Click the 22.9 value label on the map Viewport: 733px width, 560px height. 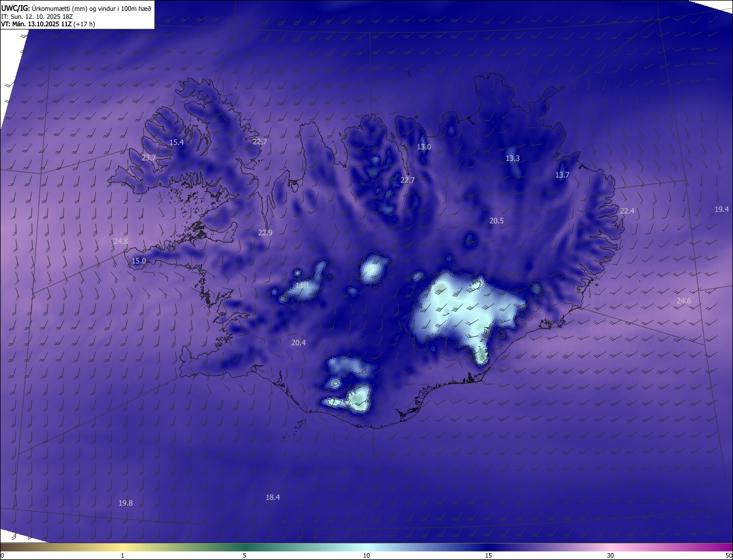tap(265, 233)
